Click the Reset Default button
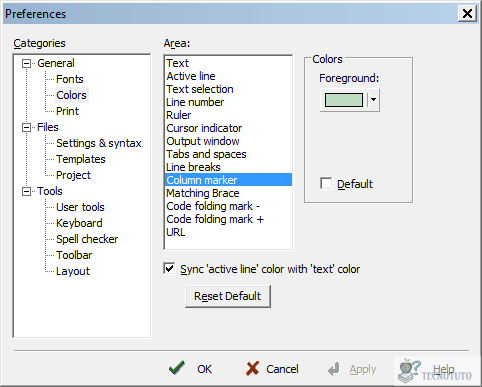Screen dimensions: 482x387 [228, 296]
